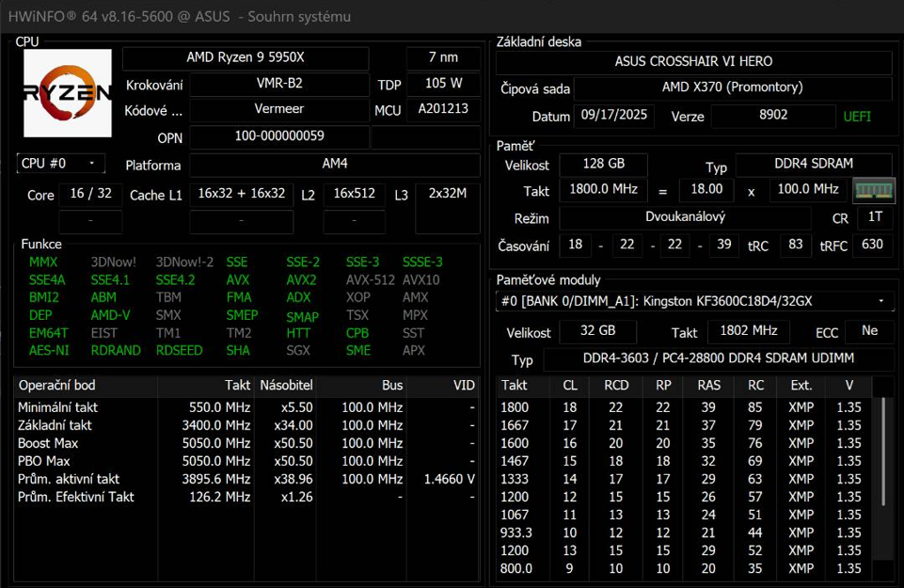Click the 128 GB memory size field
Screen dimensions: 904x588
point(603,164)
